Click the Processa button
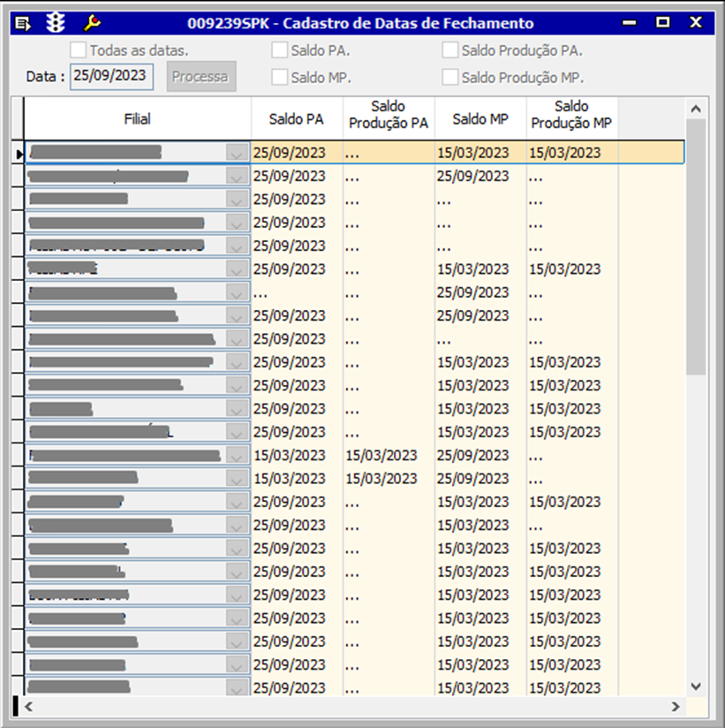This screenshot has width=725, height=728. point(201,76)
